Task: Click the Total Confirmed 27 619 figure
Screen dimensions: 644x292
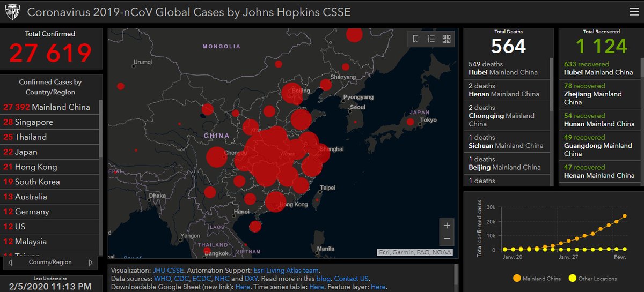Action: [x=50, y=53]
